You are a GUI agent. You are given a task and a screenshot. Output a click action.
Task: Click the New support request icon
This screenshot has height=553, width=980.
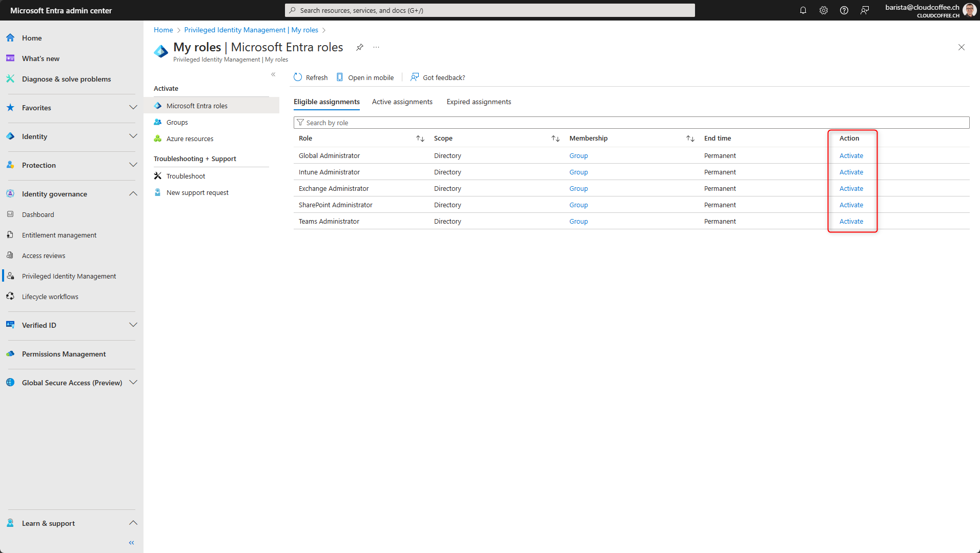point(158,192)
